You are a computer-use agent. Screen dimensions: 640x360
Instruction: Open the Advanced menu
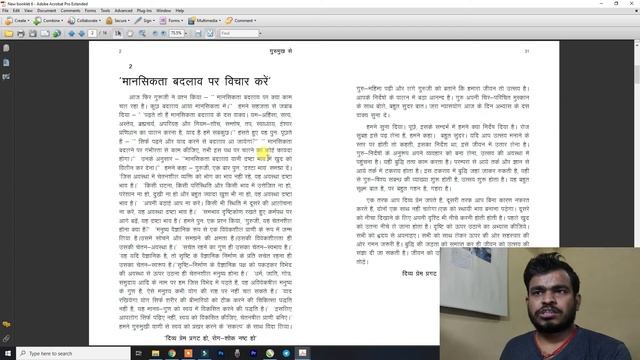pyautogui.click(x=123, y=11)
